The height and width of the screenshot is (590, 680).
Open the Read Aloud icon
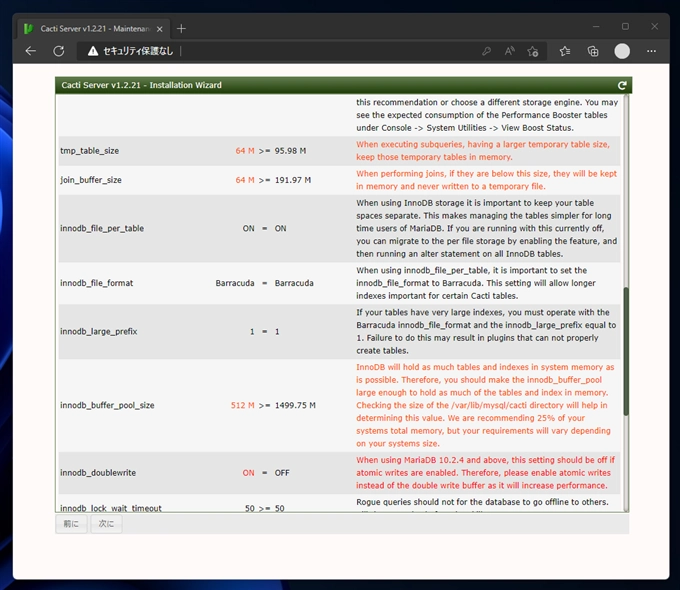click(x=510, y=51)
